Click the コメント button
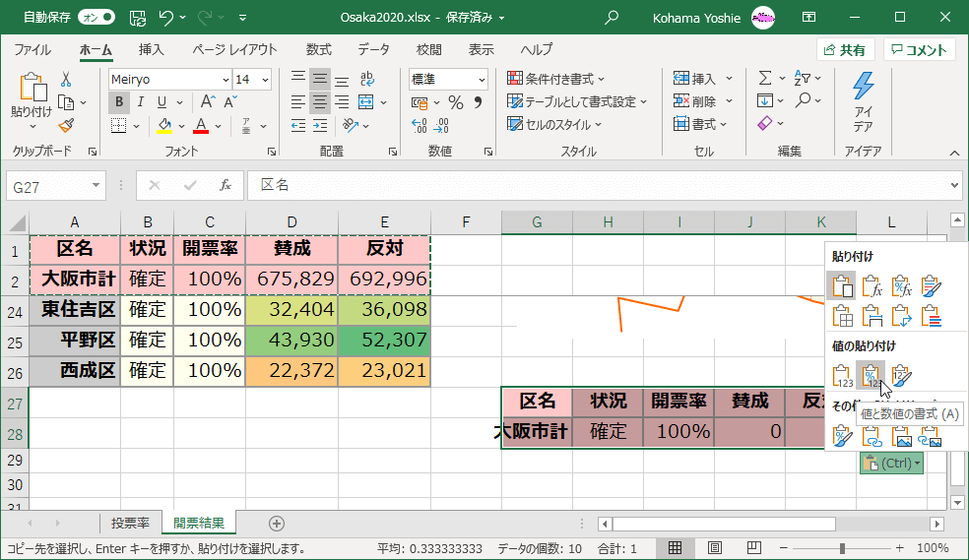This screenshot has width=969, height=560. (920, 50)
